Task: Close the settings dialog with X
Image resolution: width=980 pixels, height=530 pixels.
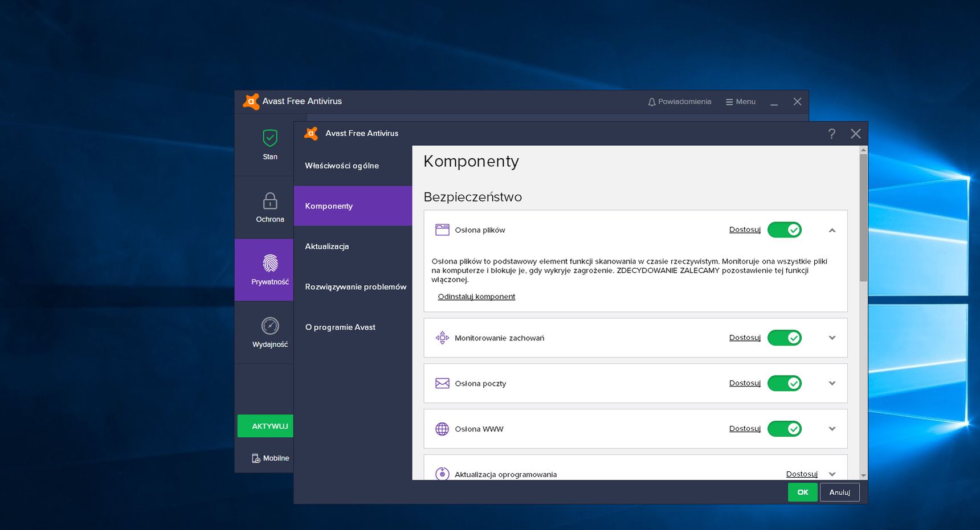Action: (x=856, y=133)
